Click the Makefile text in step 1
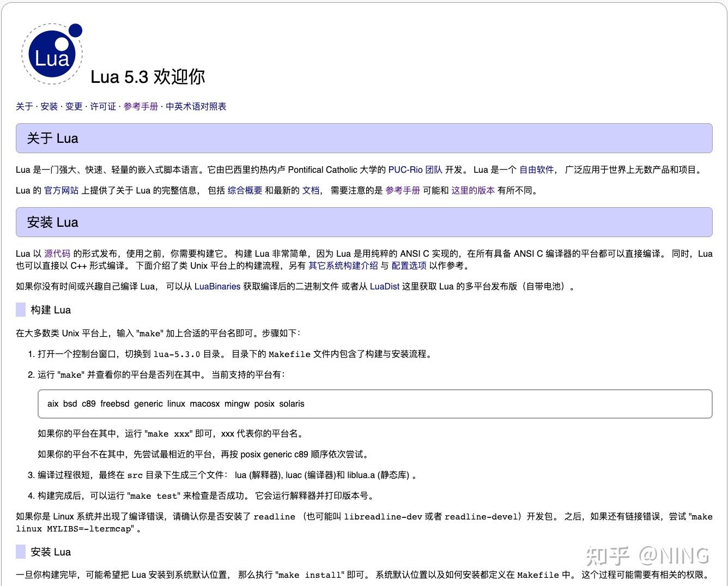728x586 pixels. coord(289,354)
